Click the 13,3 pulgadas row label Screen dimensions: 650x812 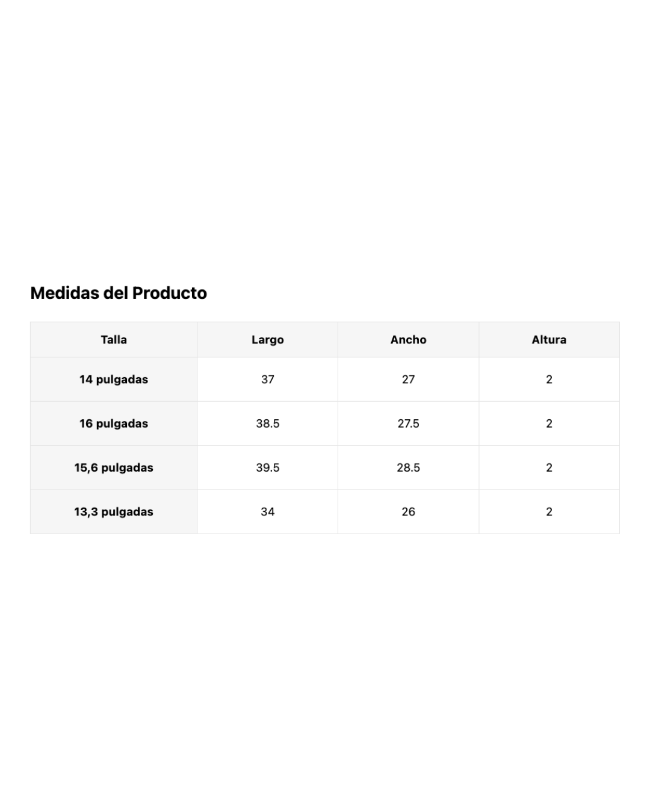[114, 512]
